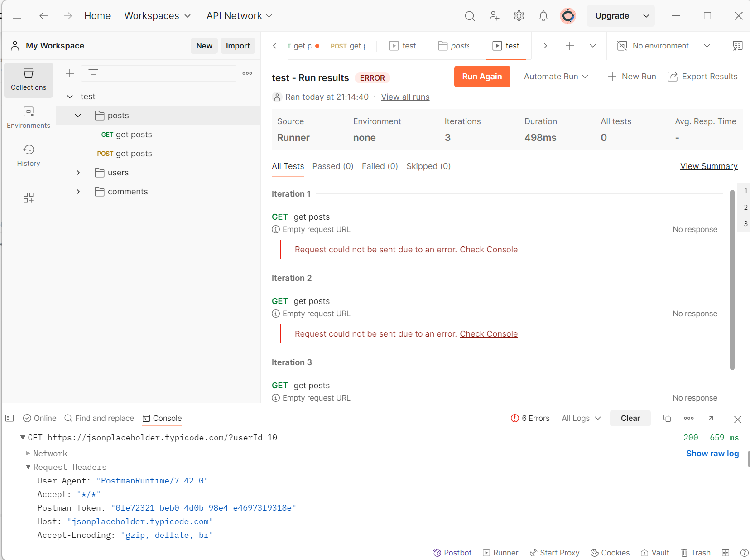Image resolution: width=750 pixels, height=560 pixels.
Task: Open Postbot from the footer
Action: (452, 553)
